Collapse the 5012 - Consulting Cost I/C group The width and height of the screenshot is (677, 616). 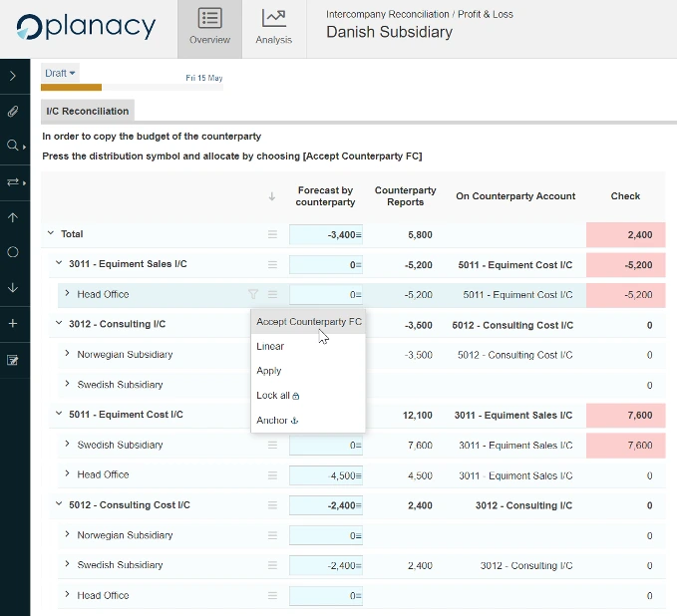pos(59,505)
